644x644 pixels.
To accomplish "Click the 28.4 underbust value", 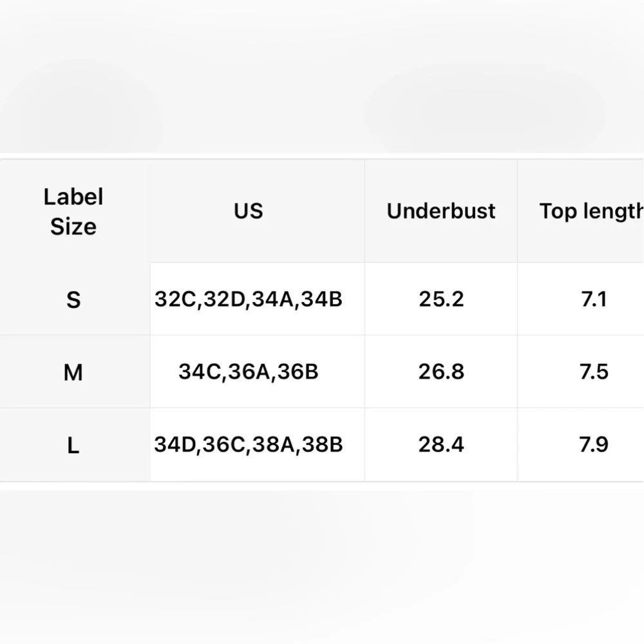I will click(x=441, y=444).
